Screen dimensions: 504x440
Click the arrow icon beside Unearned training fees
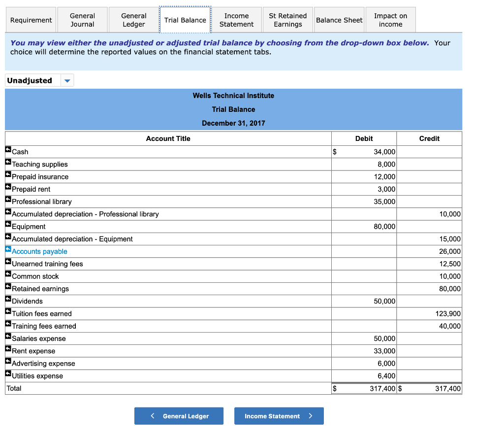tap(7, 261)
